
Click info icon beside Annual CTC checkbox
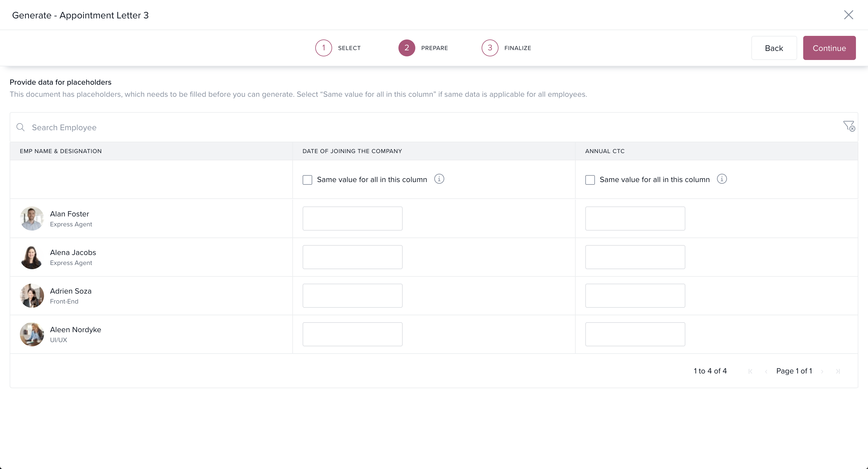(722, 179)
